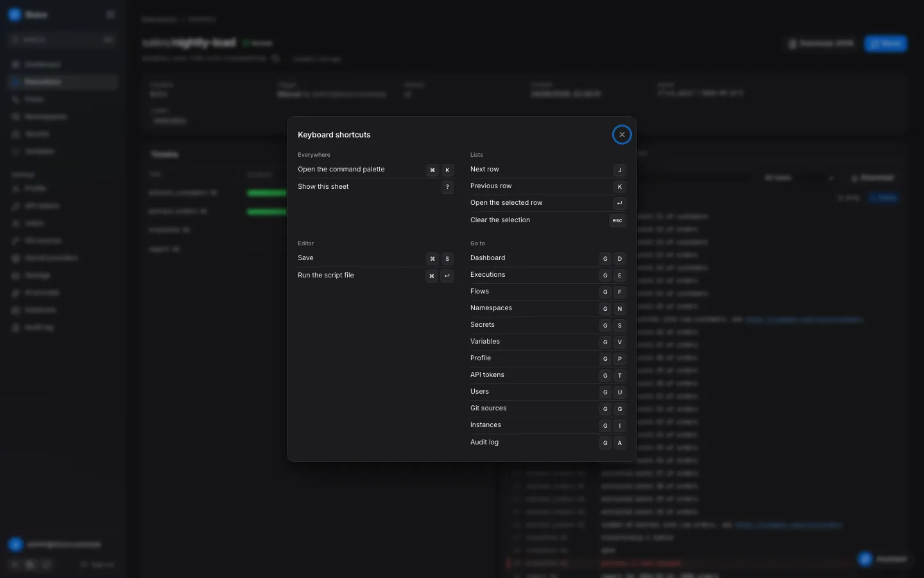924x578 pixels.
Task: Click Command key in 'Run the script file' row
Action: click(x=432, y=276)
